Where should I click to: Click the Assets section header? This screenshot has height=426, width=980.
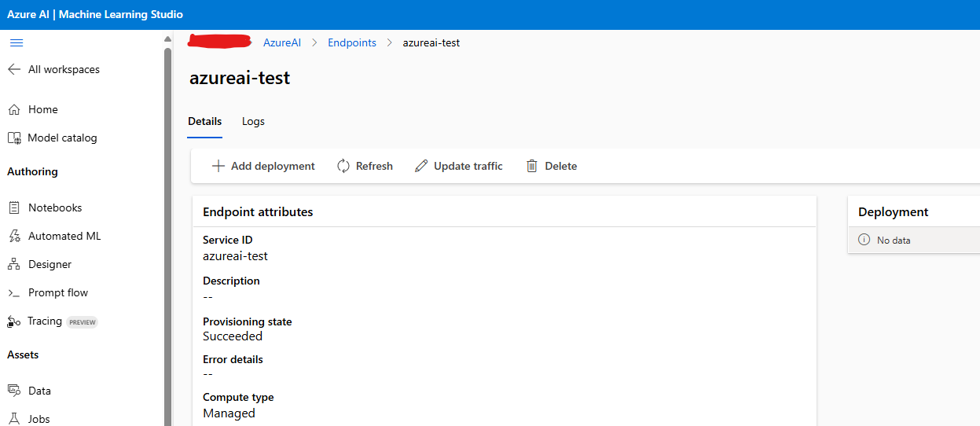[x=23, y=354]
